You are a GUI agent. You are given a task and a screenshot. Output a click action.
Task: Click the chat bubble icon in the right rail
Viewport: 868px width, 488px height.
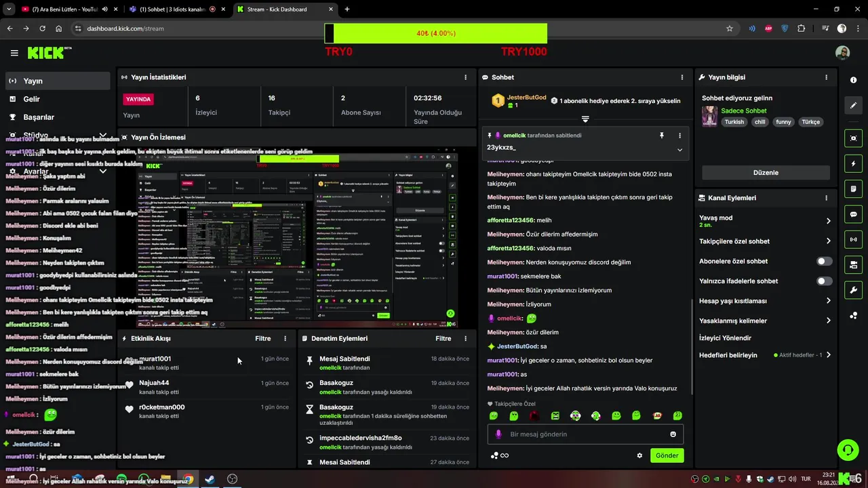[853, 214]
